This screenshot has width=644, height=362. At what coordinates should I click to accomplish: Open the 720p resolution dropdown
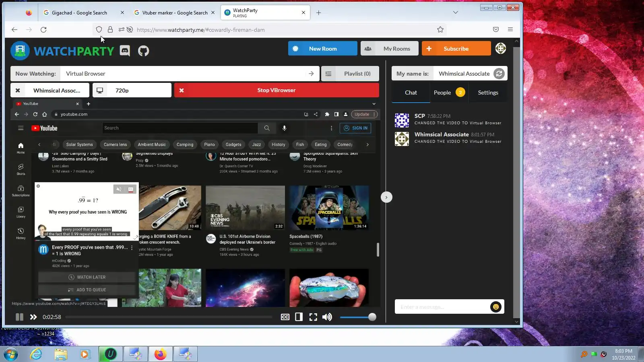(x=132, y=90)
